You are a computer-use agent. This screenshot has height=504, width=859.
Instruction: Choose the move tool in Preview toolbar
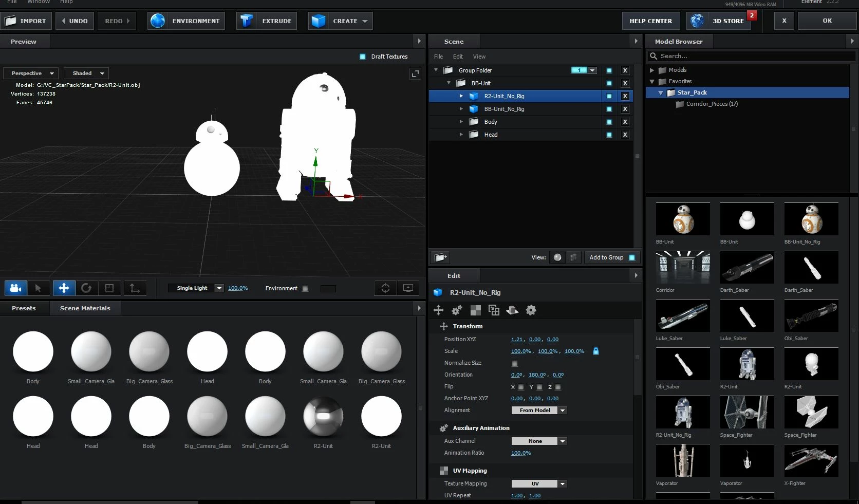click(64, 288)
